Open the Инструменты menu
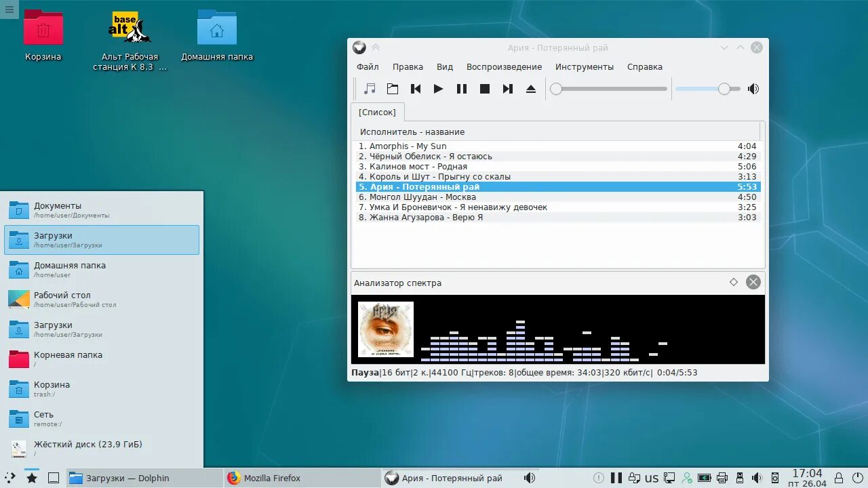Screen dimensions: 868x488 pyautogui.click(x=585, y=67)
